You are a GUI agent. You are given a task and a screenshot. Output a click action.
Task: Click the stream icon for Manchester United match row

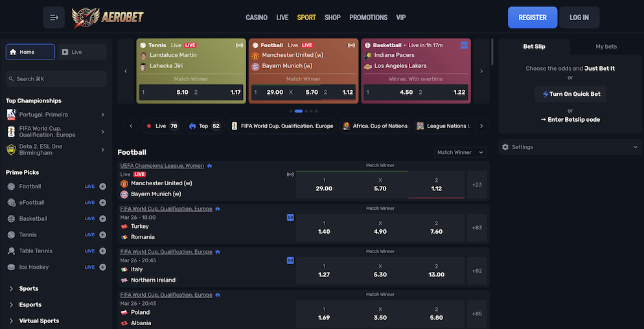coord(290,174)
